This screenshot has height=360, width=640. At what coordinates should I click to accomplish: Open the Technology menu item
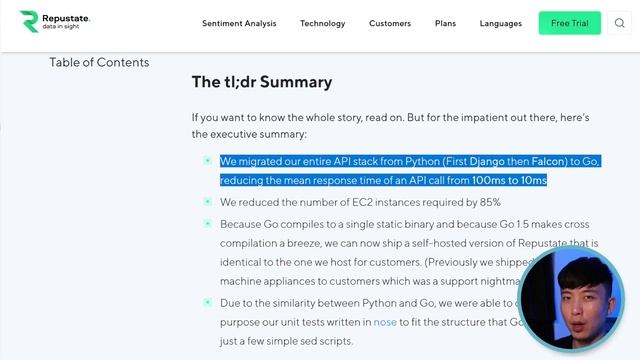[322, 23]
